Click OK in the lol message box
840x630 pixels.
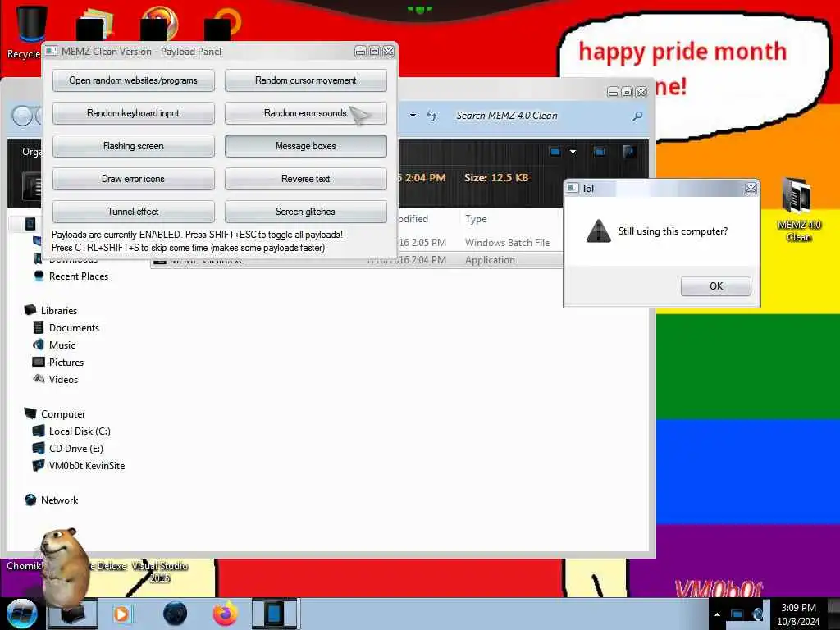click(x=715, y=286)
